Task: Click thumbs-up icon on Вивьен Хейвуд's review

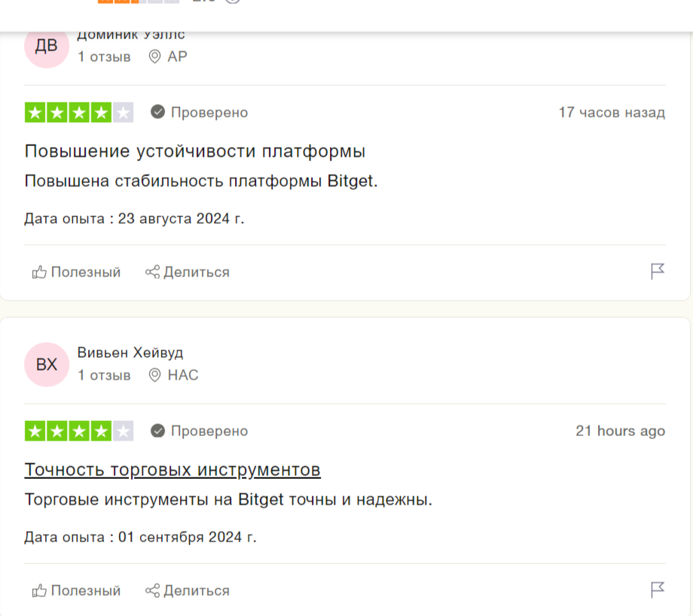Action: click(39, 591)
